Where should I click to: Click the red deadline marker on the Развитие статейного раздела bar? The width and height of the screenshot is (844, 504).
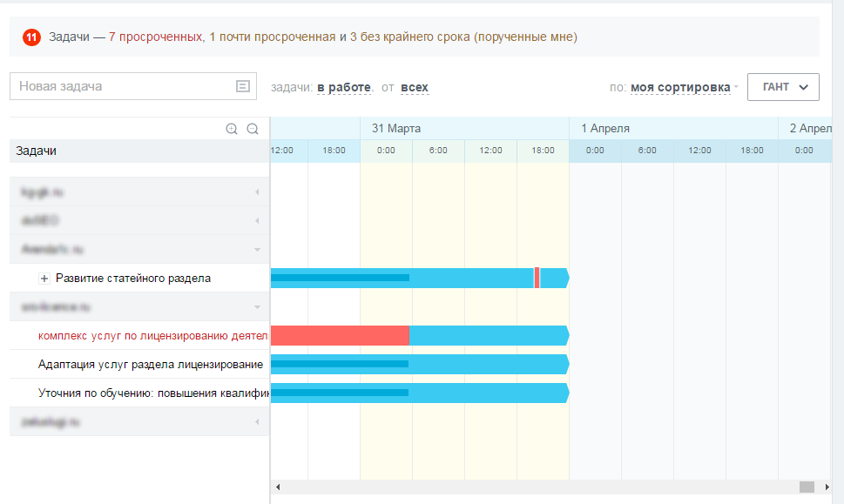tap(537, 278)
